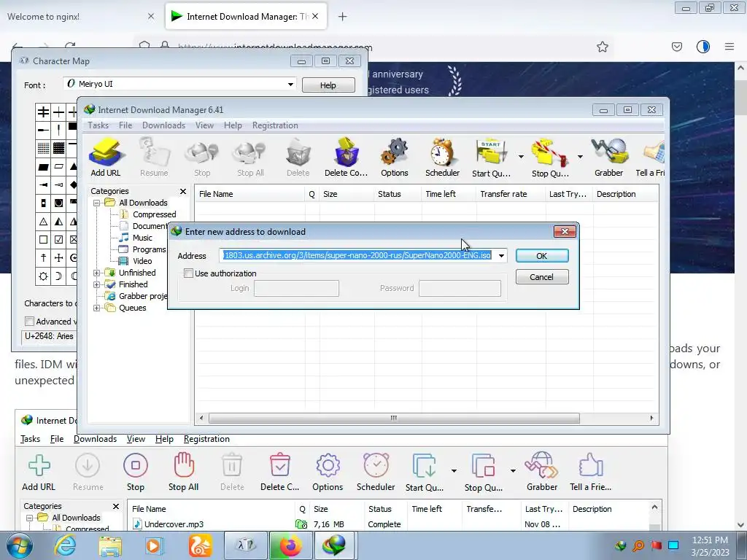Open Start Queue dropdown arrow on webpage
The height and width of the screenshot is (560, 747).
click(454, 471)
